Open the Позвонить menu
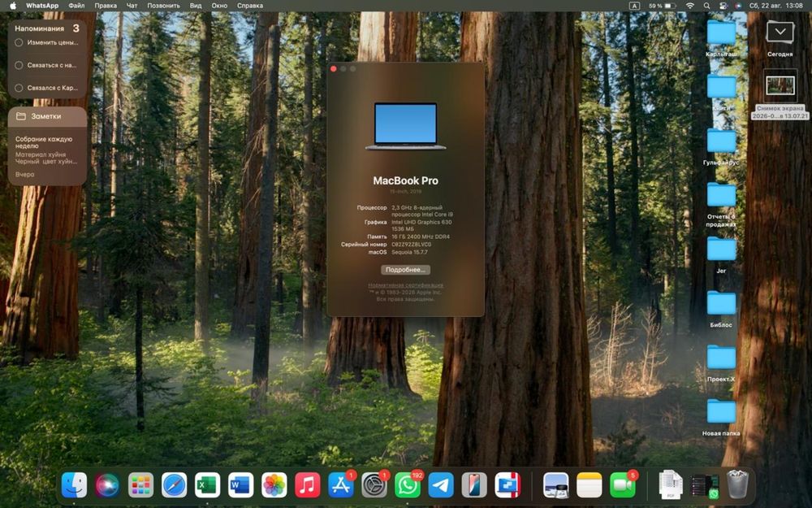 pos(164,6)
